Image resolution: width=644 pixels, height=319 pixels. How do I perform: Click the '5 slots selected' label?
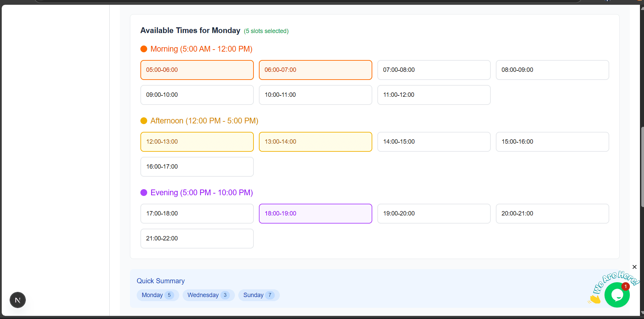click(x=266, y=31)
